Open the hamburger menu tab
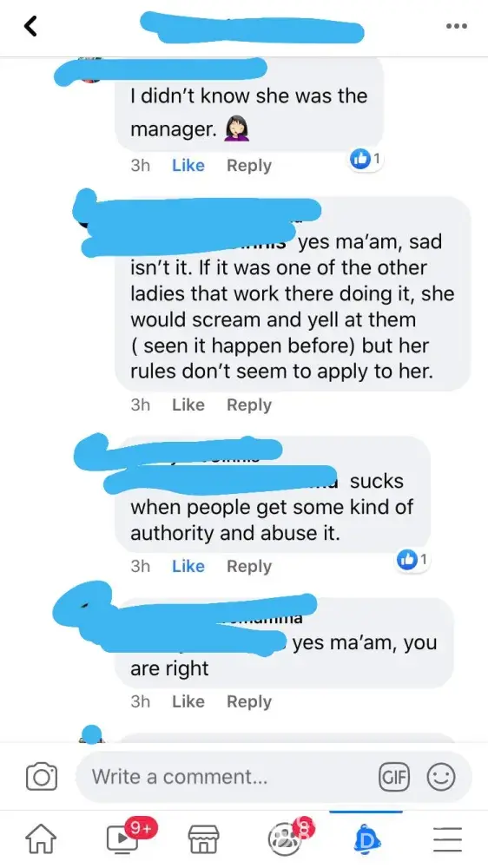Viewport: 488px width, 868px height. pos(447,839)
